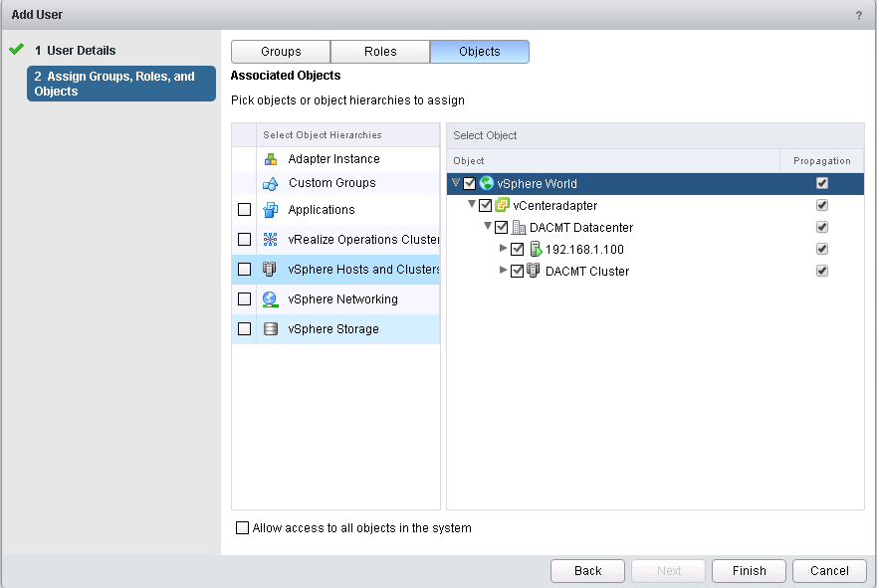Click the Back button
Image resolution: width=877 pixels, height=588 pixels.
coord(588,571)
